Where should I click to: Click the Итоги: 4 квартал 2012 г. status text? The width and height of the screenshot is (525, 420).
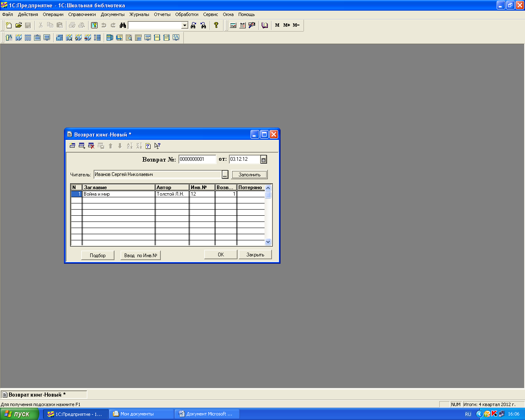click(489, 404)
